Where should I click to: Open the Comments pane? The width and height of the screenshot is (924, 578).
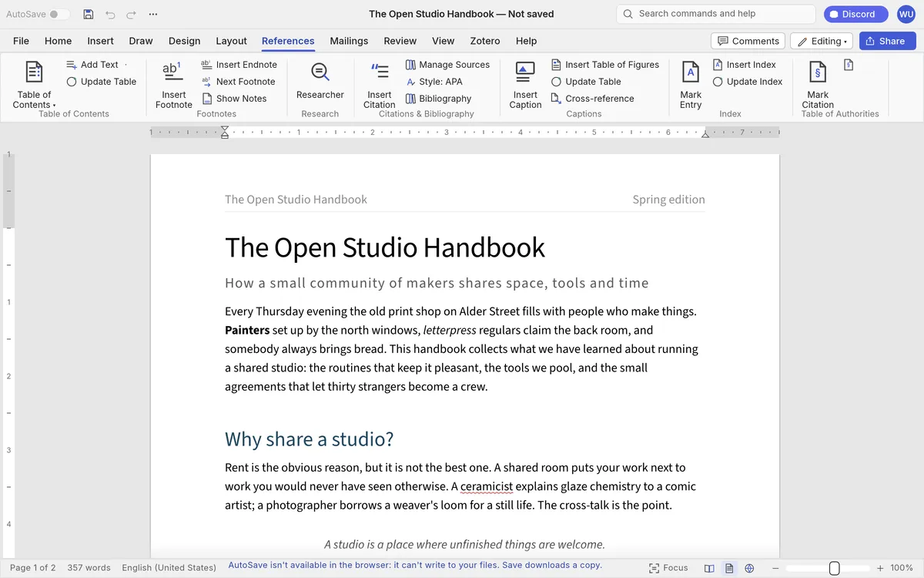tap(748, 41)
